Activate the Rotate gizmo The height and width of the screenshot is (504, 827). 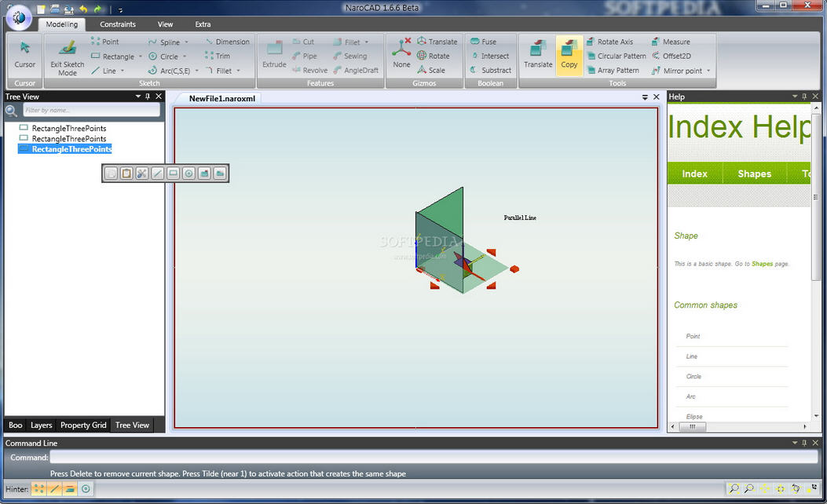pyautogui.click(x=433, y=56)
